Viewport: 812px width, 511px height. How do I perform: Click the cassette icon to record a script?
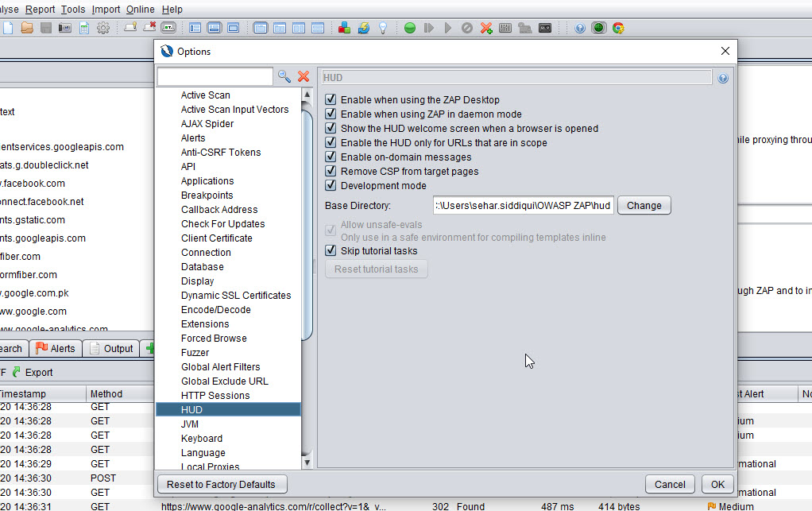coord(546,27)
